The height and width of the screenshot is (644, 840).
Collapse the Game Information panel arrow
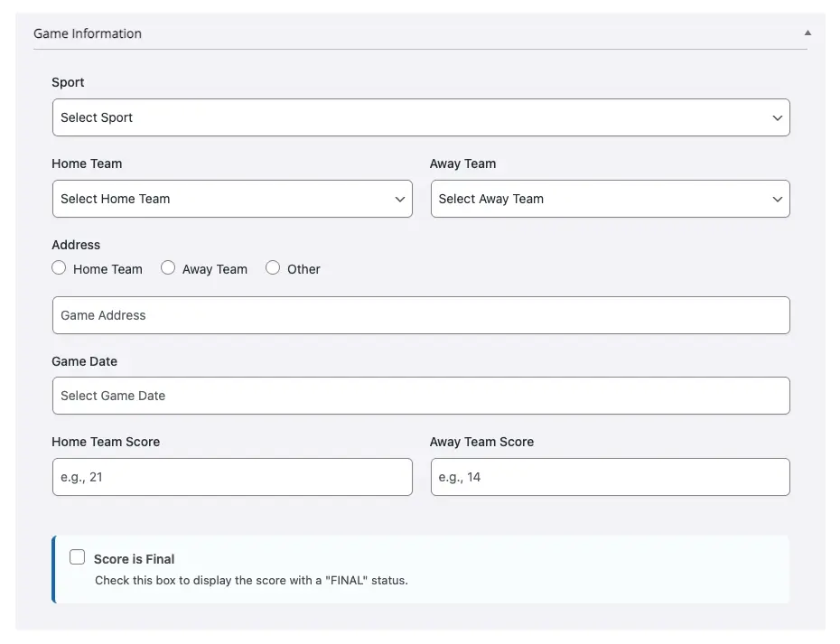point(807,33)
